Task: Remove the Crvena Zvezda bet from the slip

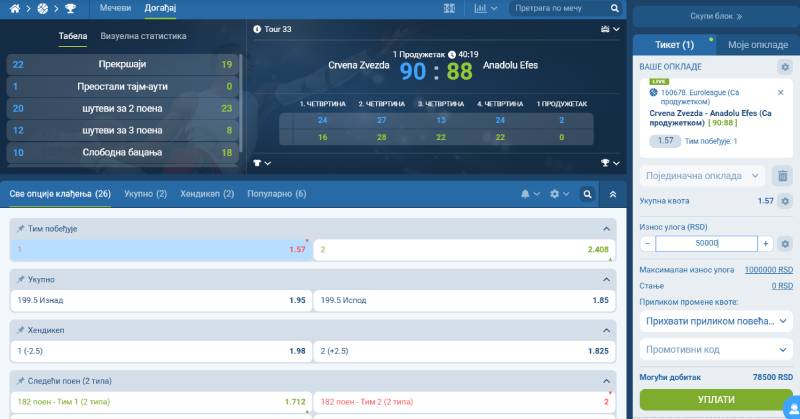Action: coord(780,92)
